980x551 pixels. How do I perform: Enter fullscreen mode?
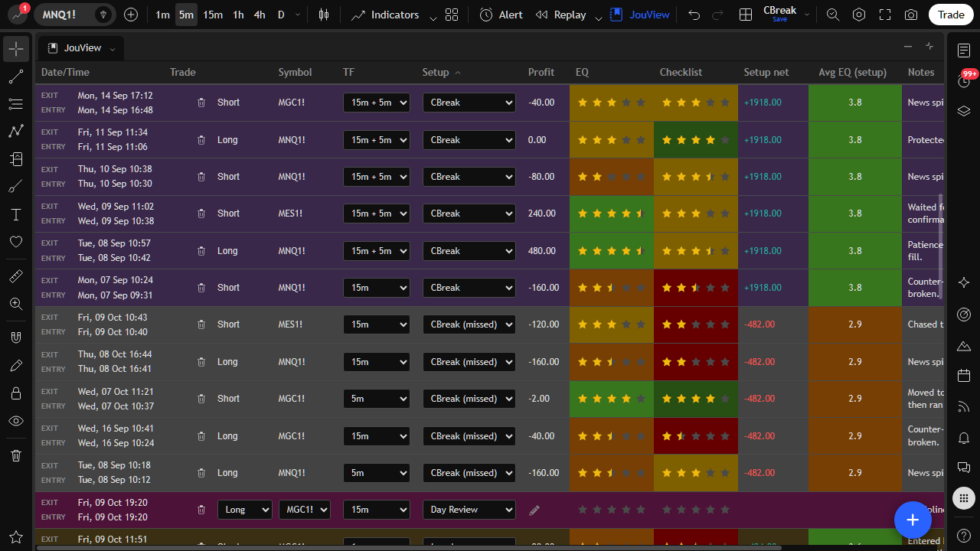885,15
